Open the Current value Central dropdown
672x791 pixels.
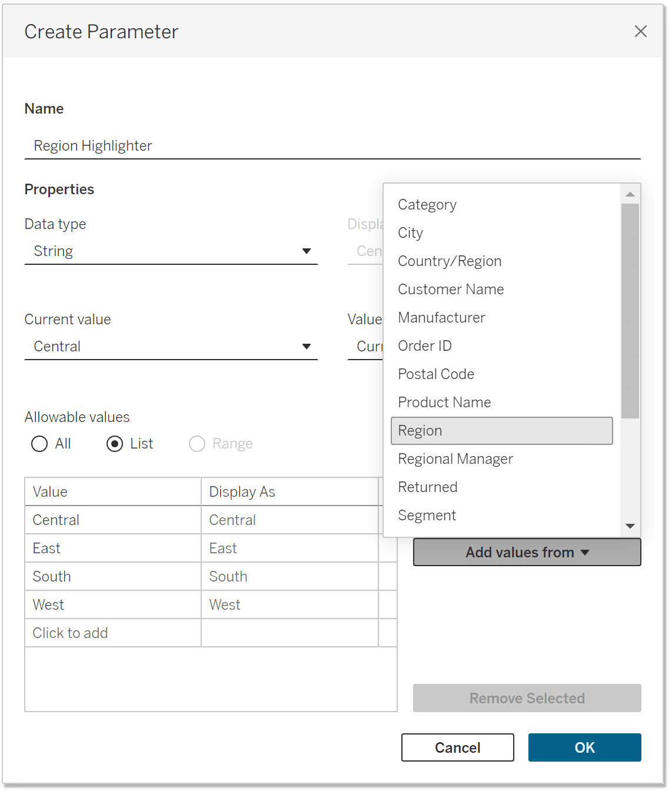pyautogui.click(x=171, y=347)
